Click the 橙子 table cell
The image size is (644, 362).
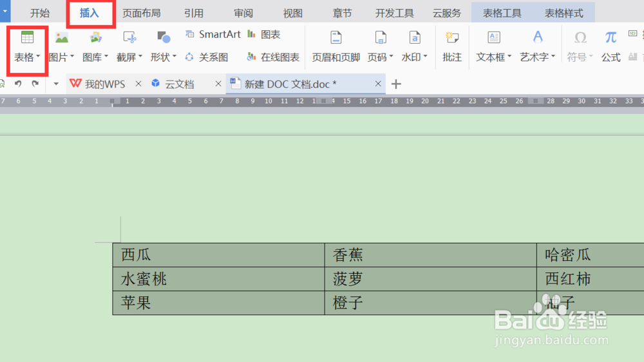coord(430,303)
